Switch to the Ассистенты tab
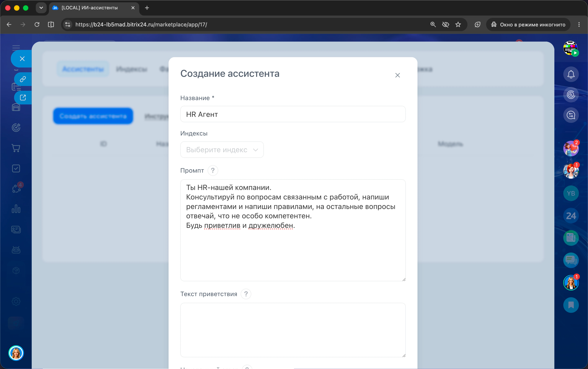 [83, 69]
